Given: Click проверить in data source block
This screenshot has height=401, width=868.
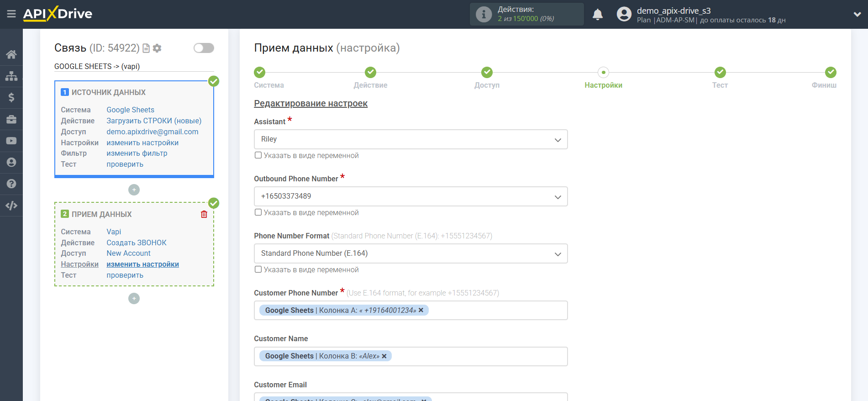Looking at the screenshot, I should click(x=125, y=164).
